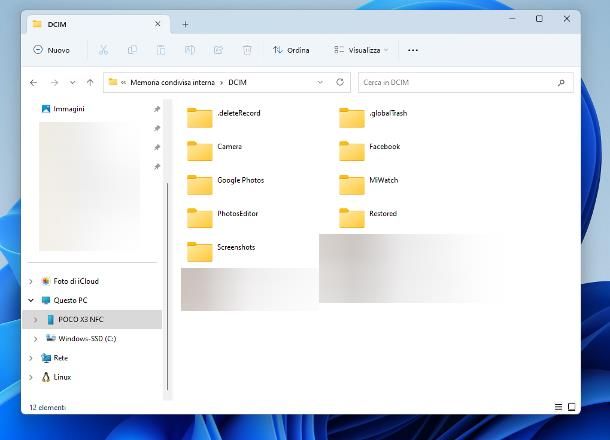Image resolution: width=610 pixels, height=440 pixels.
Task: Close the DCIM tab
Action: [158, 24]
